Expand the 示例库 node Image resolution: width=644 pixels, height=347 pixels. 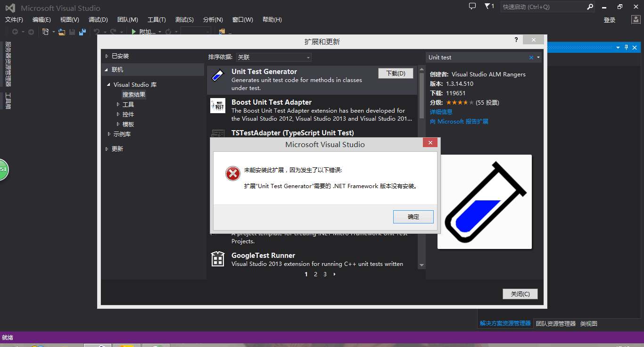(108, 134)
